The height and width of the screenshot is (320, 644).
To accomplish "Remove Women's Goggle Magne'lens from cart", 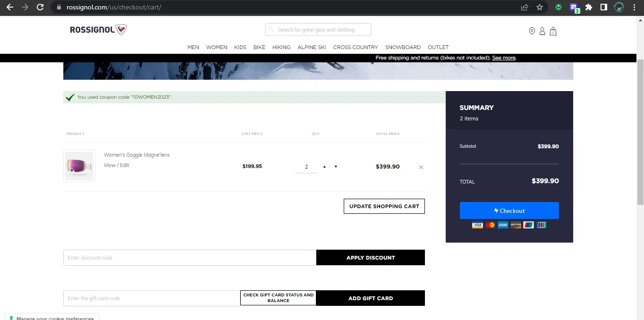I will 421,167.
